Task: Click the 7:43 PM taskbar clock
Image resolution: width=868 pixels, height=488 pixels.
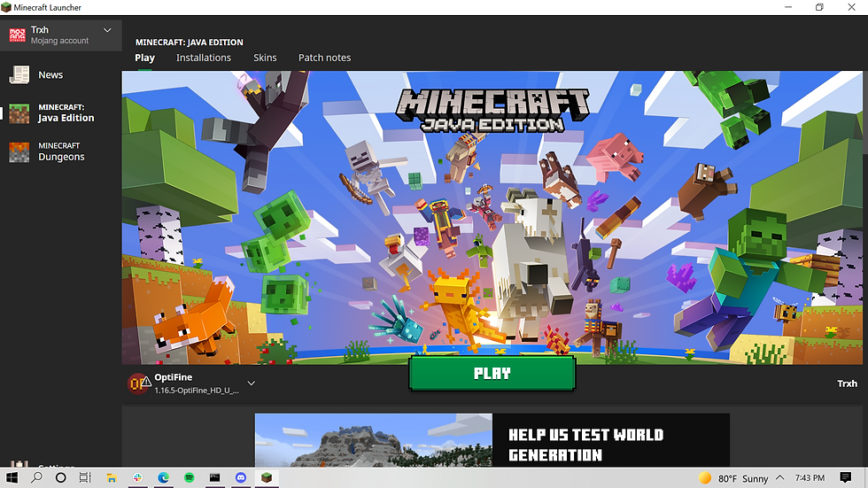Action: click(x=810, y=477)
